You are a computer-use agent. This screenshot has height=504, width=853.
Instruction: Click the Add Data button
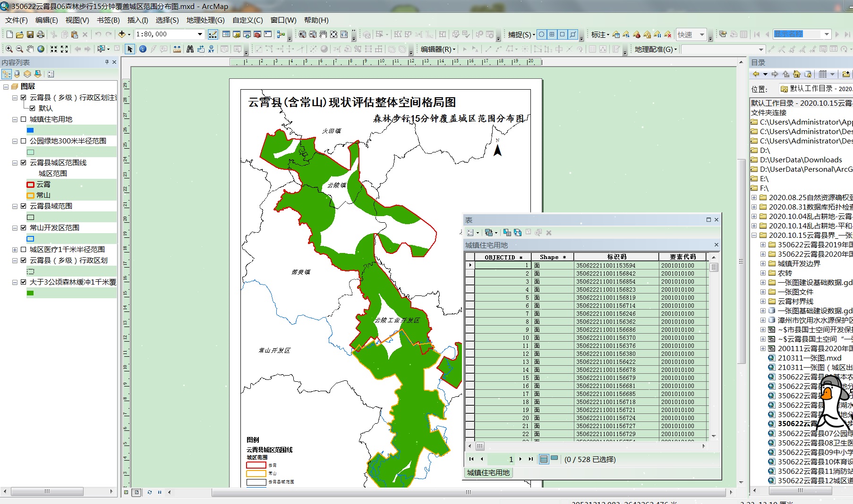122,34
